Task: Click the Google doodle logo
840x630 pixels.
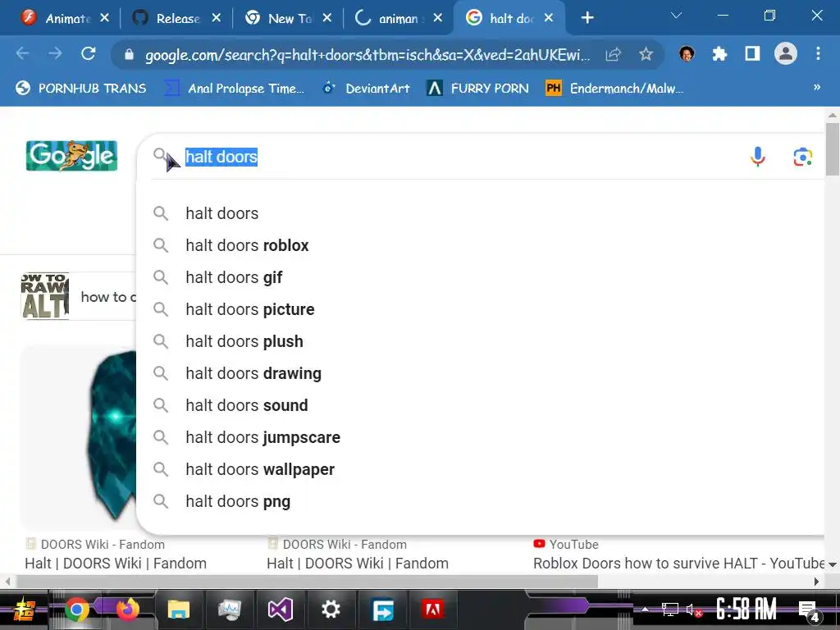Action: coord(72,156)
